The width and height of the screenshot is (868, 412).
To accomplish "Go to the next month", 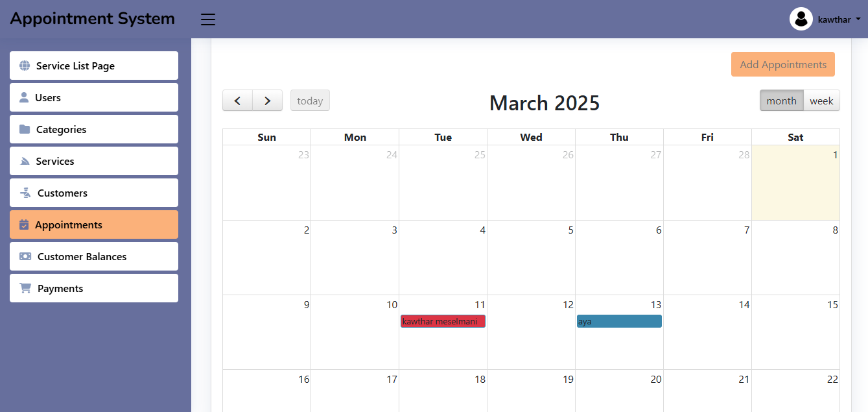I will [267, 101].
